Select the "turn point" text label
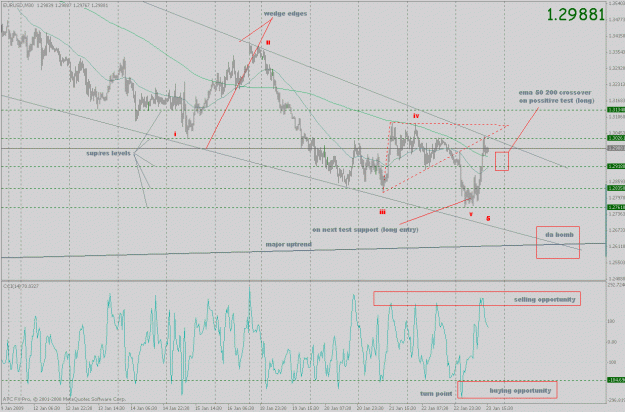 436,394
